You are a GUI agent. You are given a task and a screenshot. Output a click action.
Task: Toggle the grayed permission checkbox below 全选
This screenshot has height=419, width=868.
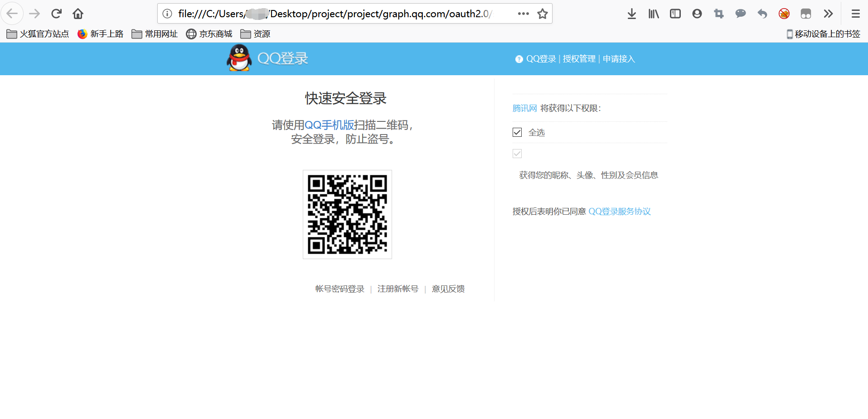click(x=517, y=153)
